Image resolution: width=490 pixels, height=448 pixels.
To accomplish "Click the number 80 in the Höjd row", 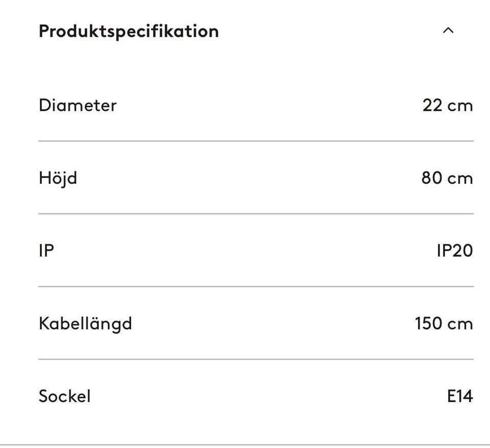I will tap(432, 178).
